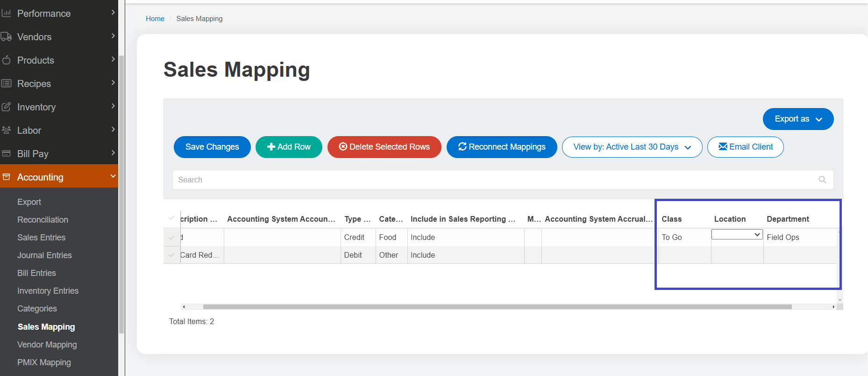Click the search magnifier icon
The height and width of the screenshot is (376, 868).
(x=822, y=180)
